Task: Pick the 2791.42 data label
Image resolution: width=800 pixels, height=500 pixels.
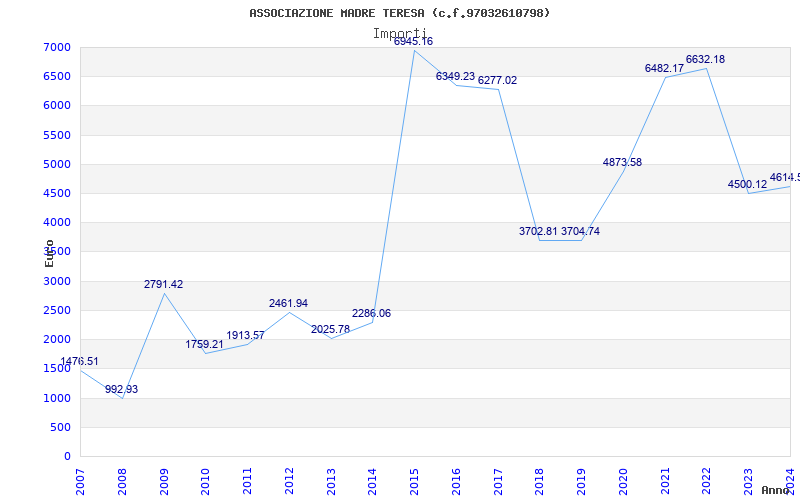Action: [x=163, y=285]
